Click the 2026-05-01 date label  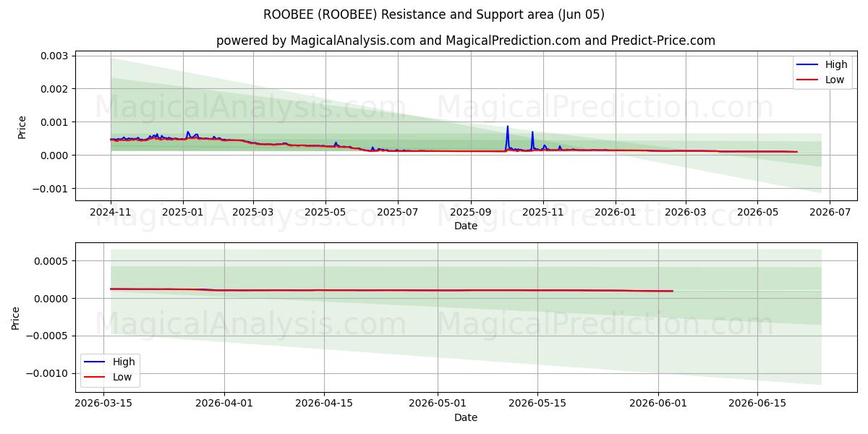pos(438,404)
